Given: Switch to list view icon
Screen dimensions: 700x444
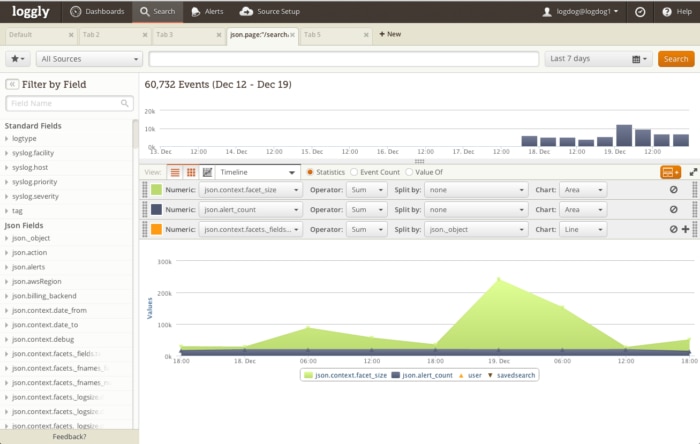Looking at the screenshot, I should coord(175,172).
